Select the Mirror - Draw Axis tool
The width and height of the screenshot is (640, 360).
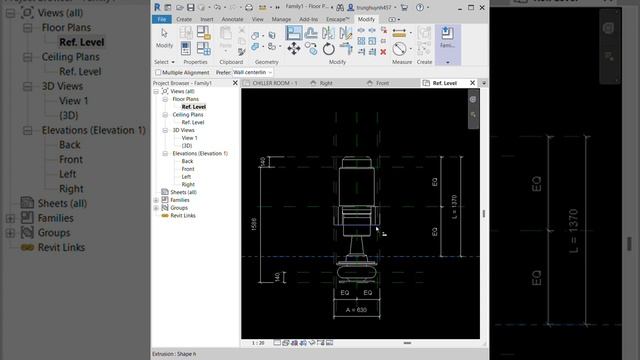(x=346, y=33)
